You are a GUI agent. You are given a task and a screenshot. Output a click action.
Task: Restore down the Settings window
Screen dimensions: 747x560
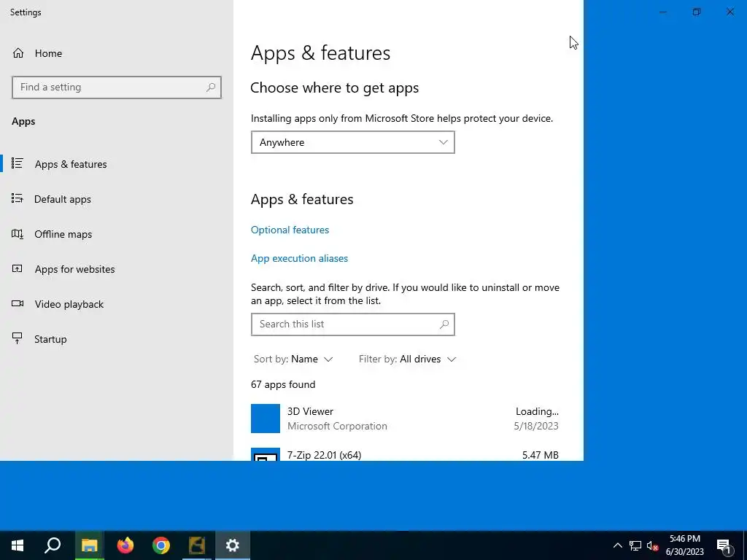click(697, 12)
